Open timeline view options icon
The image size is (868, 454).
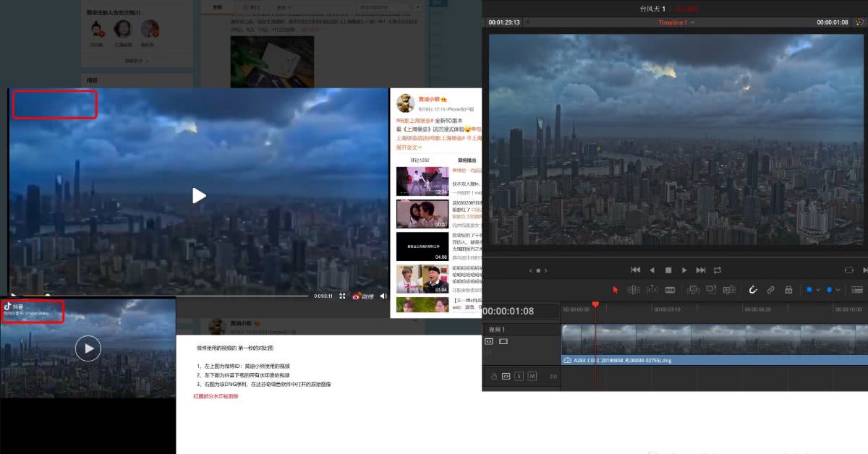pyautogui.click(x=857, y=289)
